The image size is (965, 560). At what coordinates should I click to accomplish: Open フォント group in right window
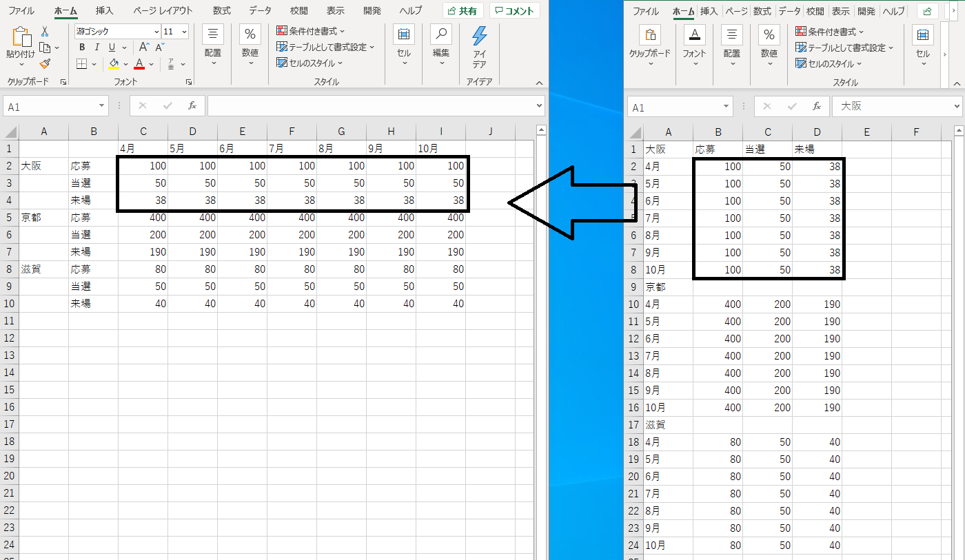tap(694, 45)
